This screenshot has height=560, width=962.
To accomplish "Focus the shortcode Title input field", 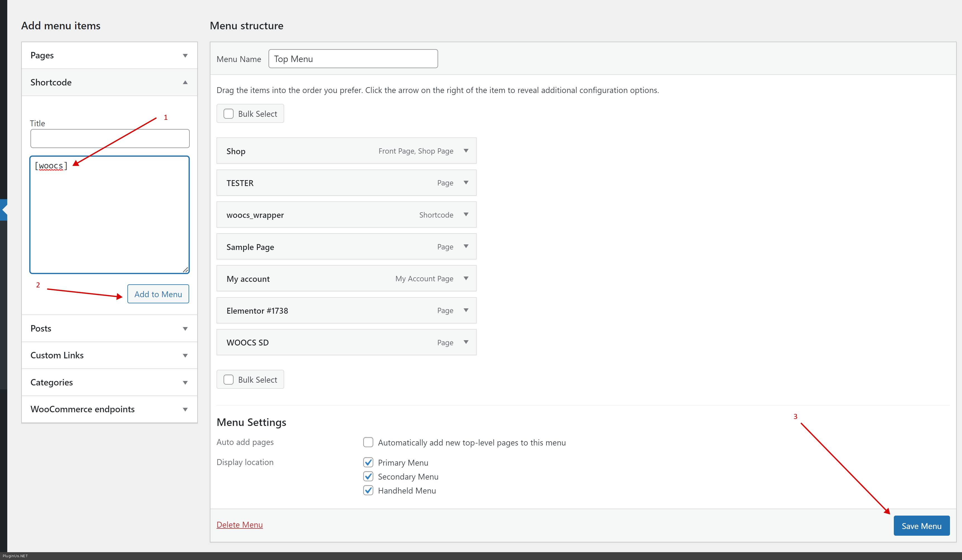I will (110, 139).
